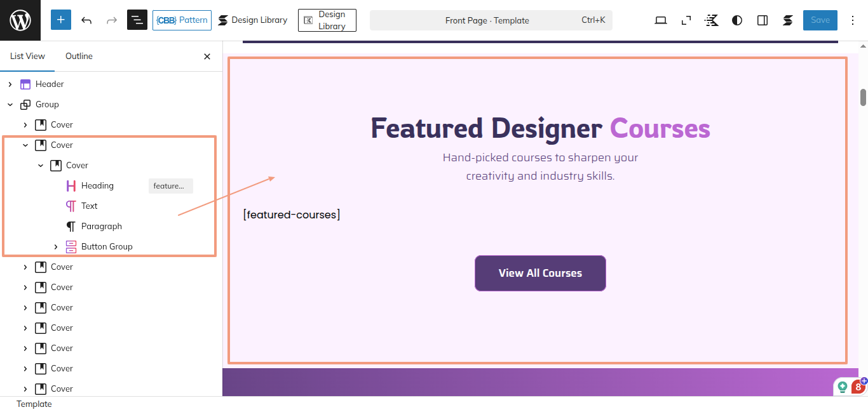This screenshot has height=412, width=868.
Task: Select the List View tab
Action: pyautogui.click(x=27, y=56)
